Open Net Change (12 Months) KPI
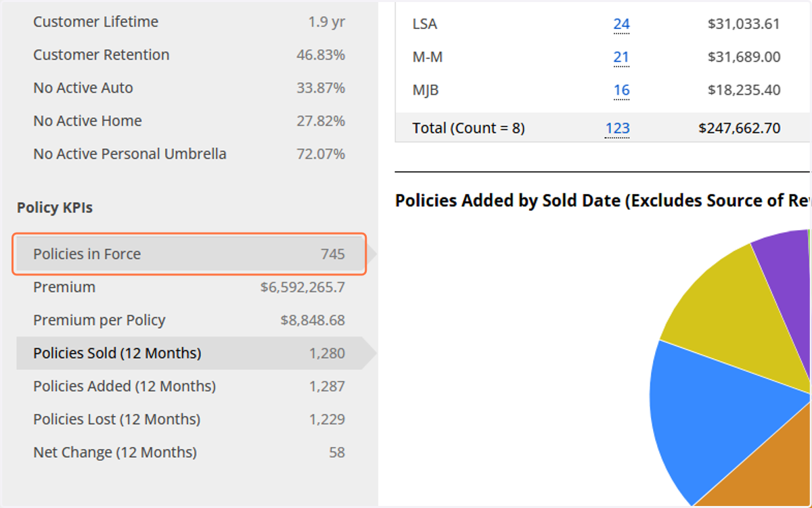This screenshot has width=812, height=508. point(189,453)
